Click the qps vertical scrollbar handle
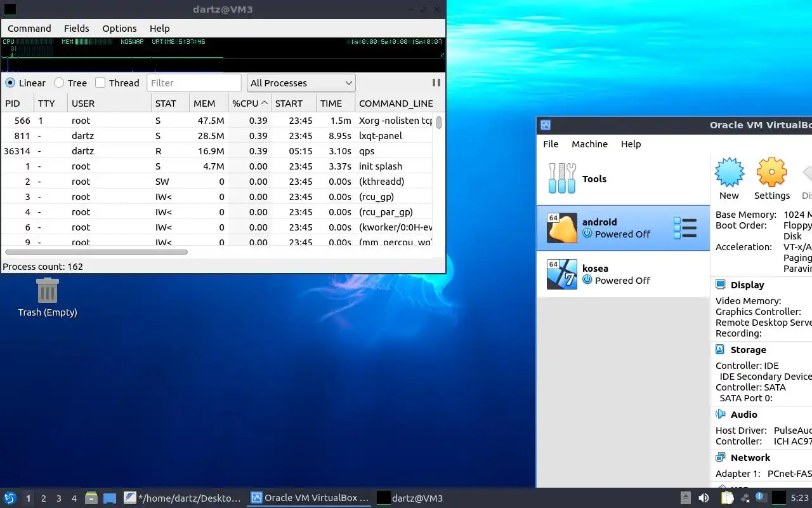The height and width of the screenshot is (508, 812). (438, 122)
